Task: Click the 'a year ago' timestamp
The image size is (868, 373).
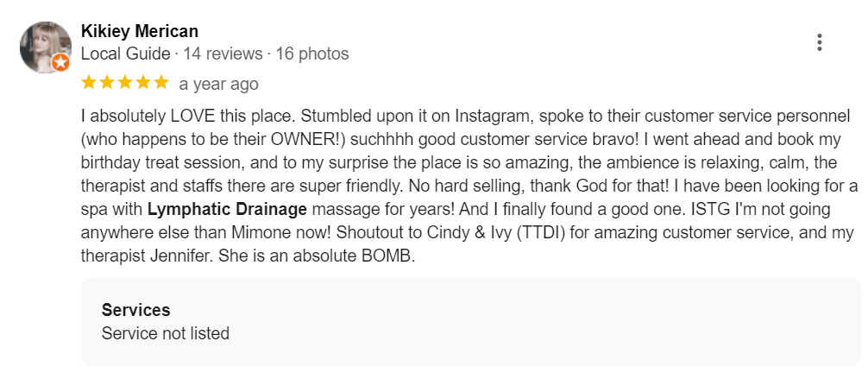Action: click(218, 85)
